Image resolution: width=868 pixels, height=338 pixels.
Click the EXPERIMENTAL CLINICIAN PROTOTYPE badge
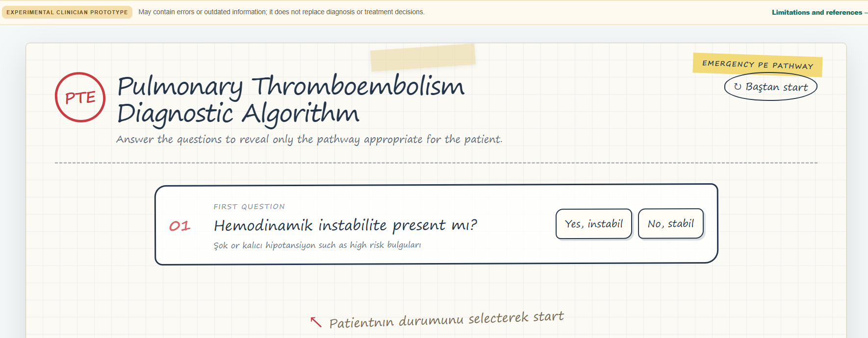point(67,12)
